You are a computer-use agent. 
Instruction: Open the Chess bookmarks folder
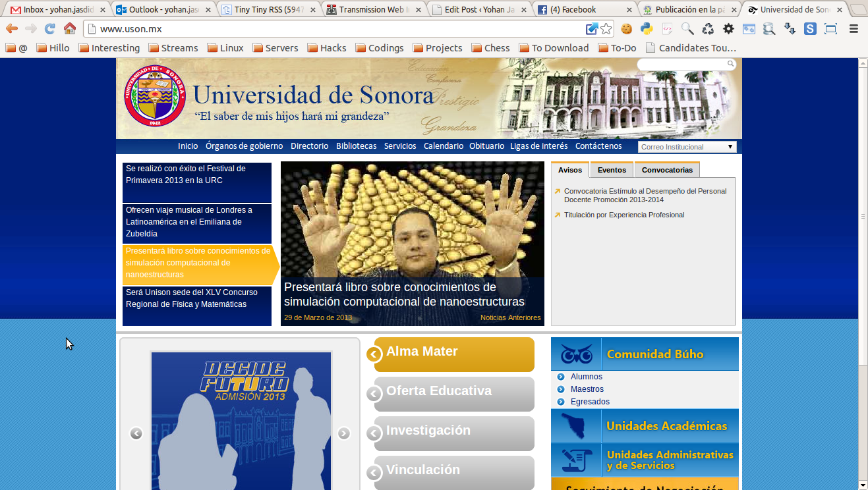(490, 48)
